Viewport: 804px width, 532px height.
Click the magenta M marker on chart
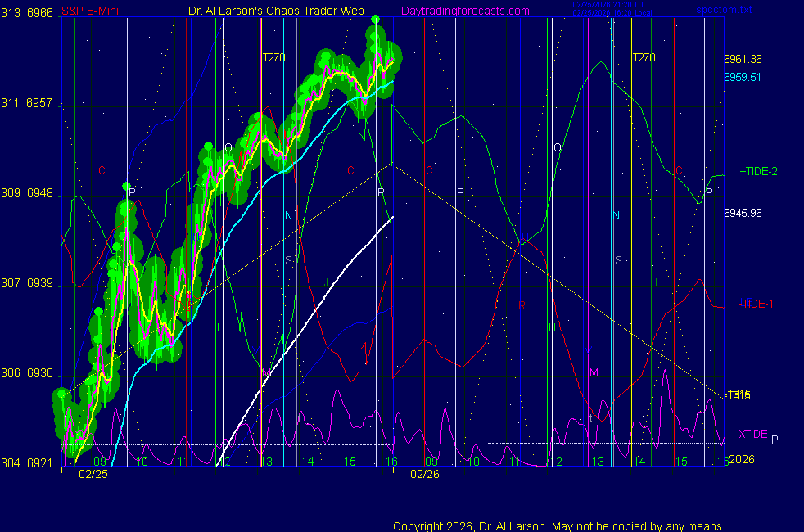(x=594, y=372)
